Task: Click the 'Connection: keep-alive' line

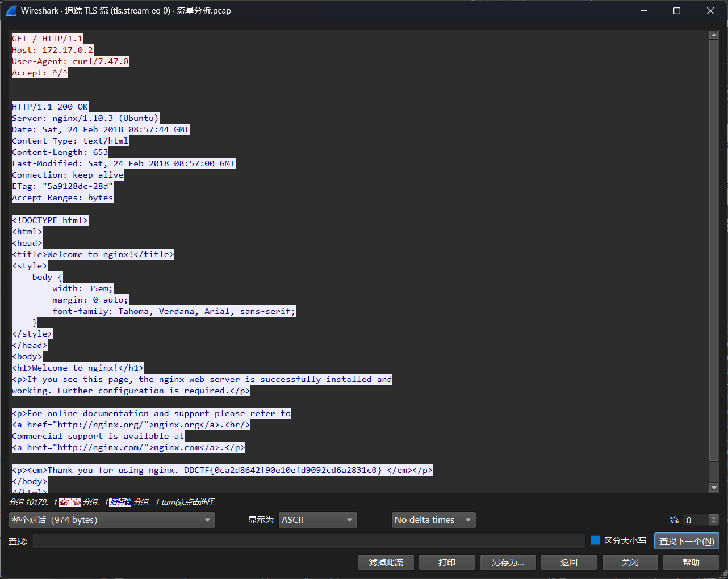Action: pos(68,175)
